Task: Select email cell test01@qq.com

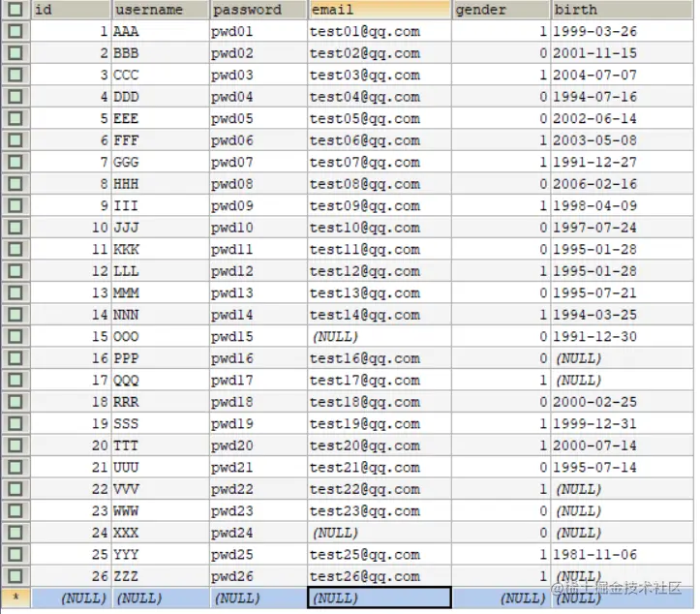Action: (380, 31)
